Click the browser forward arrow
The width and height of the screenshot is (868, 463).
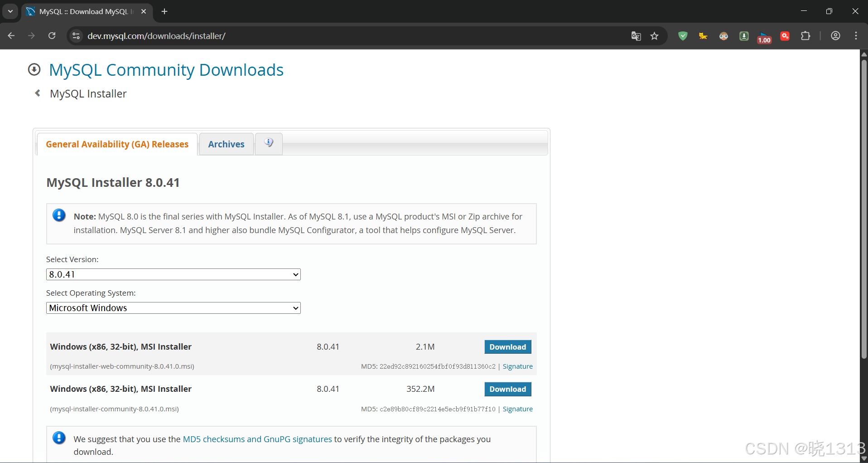tap(31, 36)
